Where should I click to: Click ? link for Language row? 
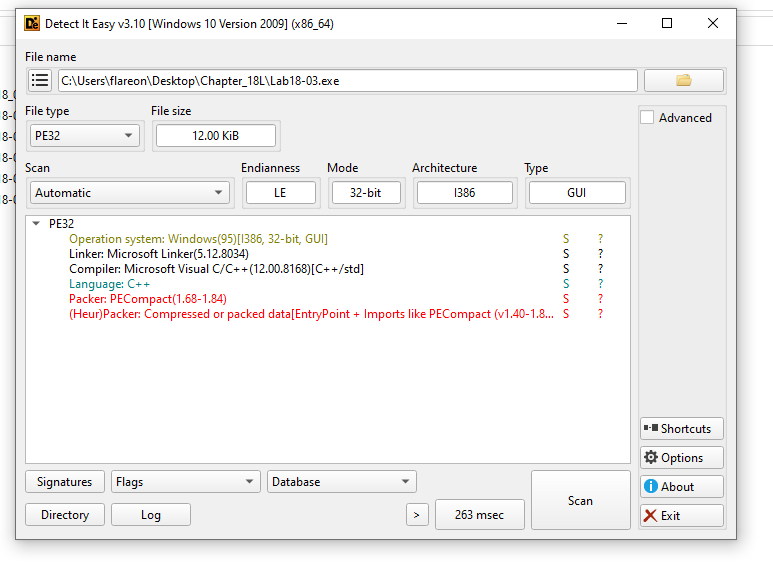coord(600,284)
